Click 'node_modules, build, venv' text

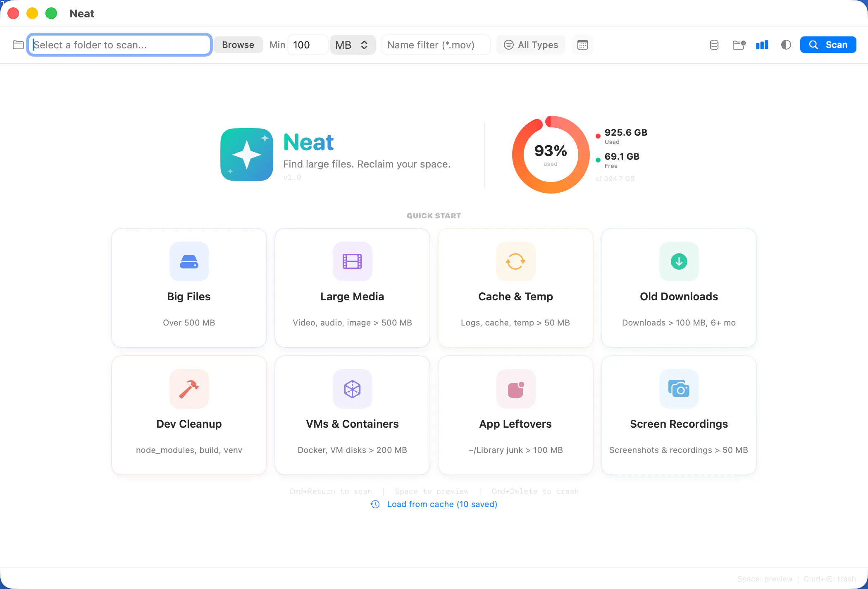(189, 450)
